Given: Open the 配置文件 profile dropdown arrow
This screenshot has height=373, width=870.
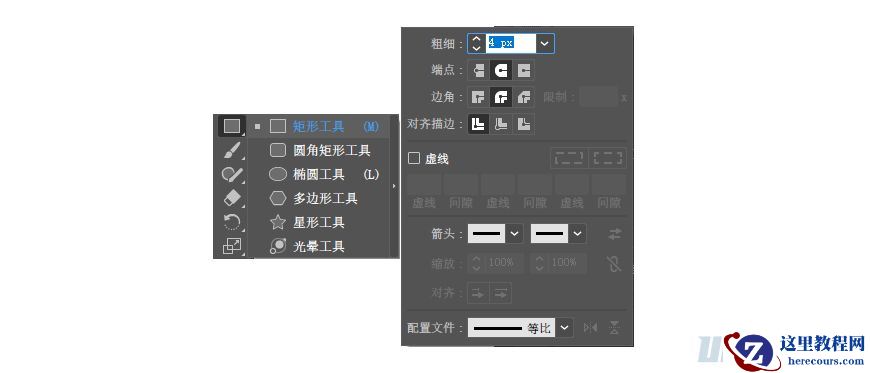Looking at the screenshot, I should coord(564,327).
